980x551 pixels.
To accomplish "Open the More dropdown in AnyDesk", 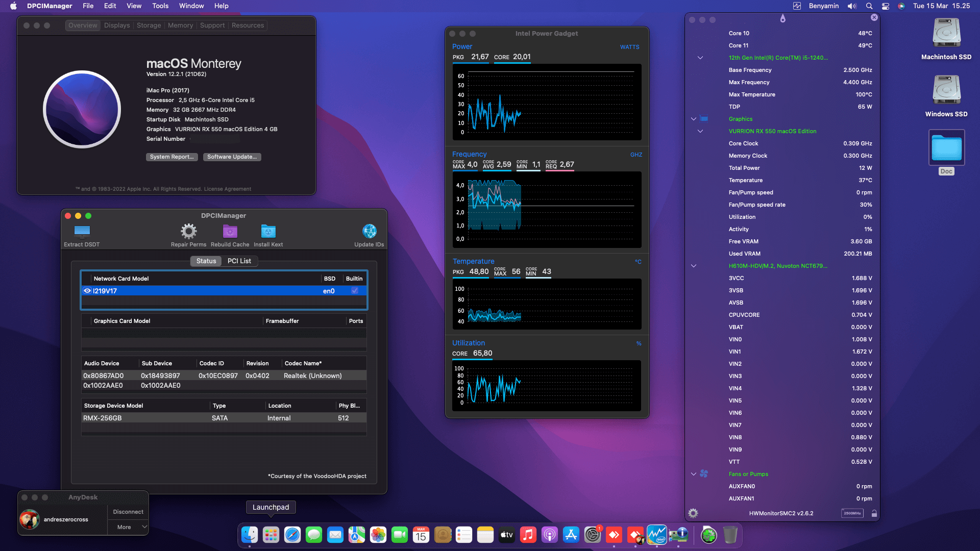I will (x=128, y=527).
